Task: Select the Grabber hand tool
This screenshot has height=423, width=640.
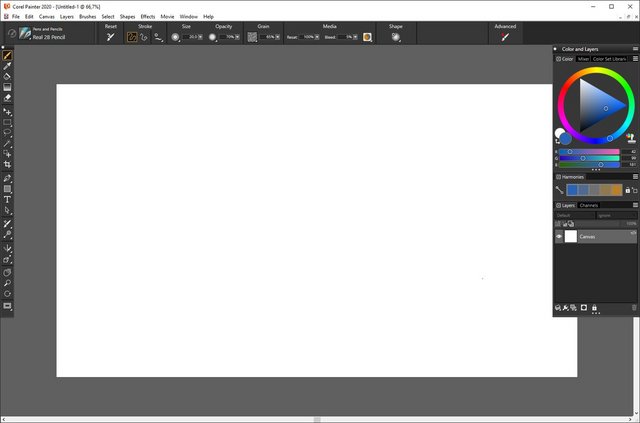Action: (x=7, y=273)
